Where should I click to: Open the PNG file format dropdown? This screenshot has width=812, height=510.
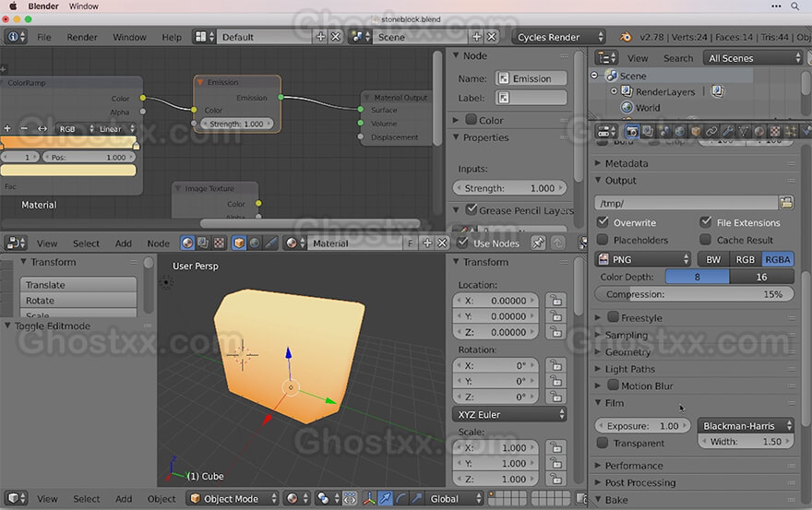coord(642,259)
